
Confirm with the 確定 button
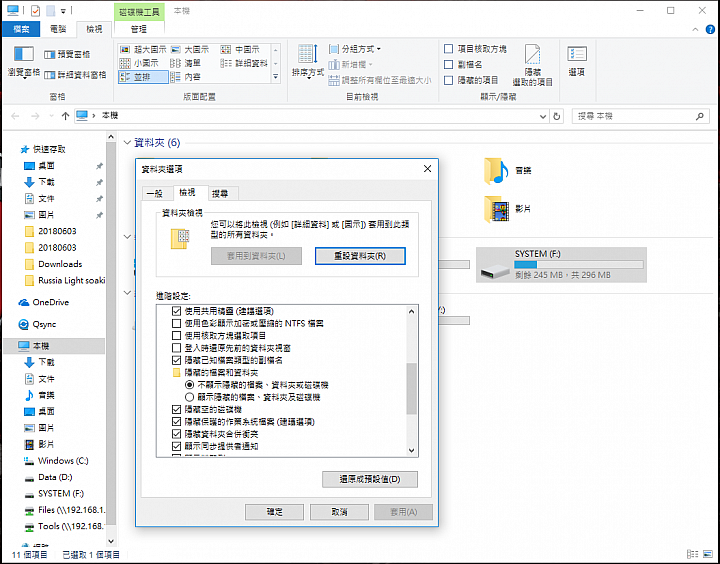coord(275,512)
